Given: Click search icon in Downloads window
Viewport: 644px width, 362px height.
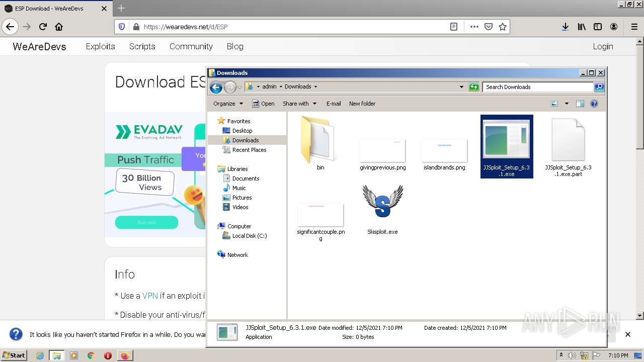Looking at the screenshot, I should click(x=599, y=87).
